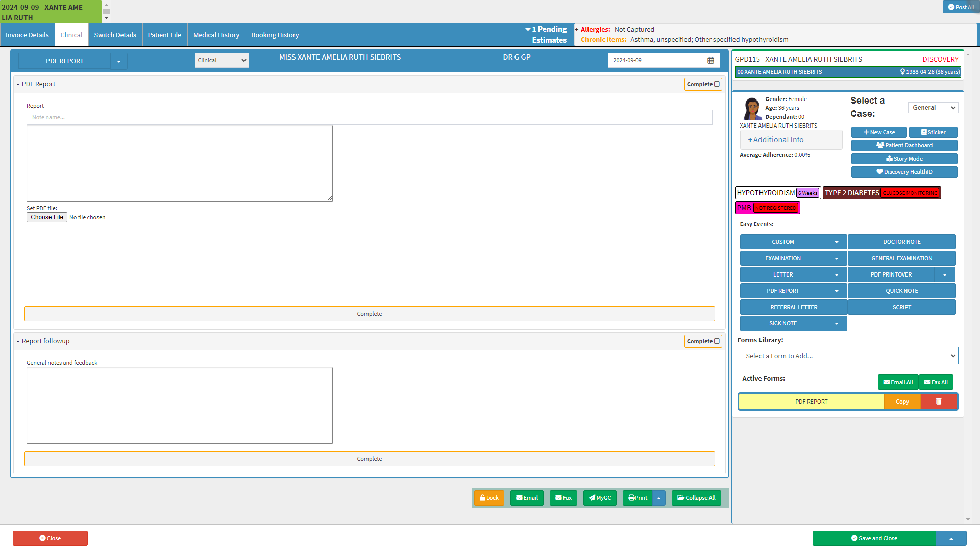Click the Print button with printer icon
The height and width of the screenshot is (551, 980).
coord(638,498)
